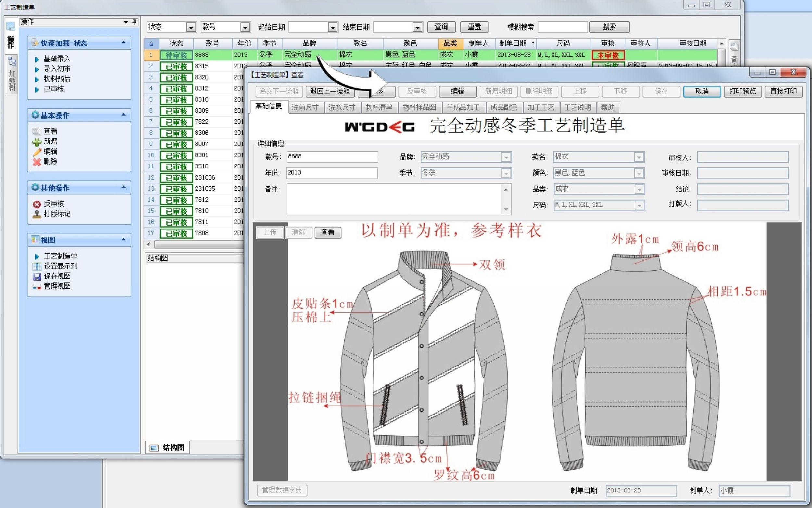The width and height of the screenshot is (812, 508).
Task: Switch to the 物料清单 tab
Action: point(379,107)
